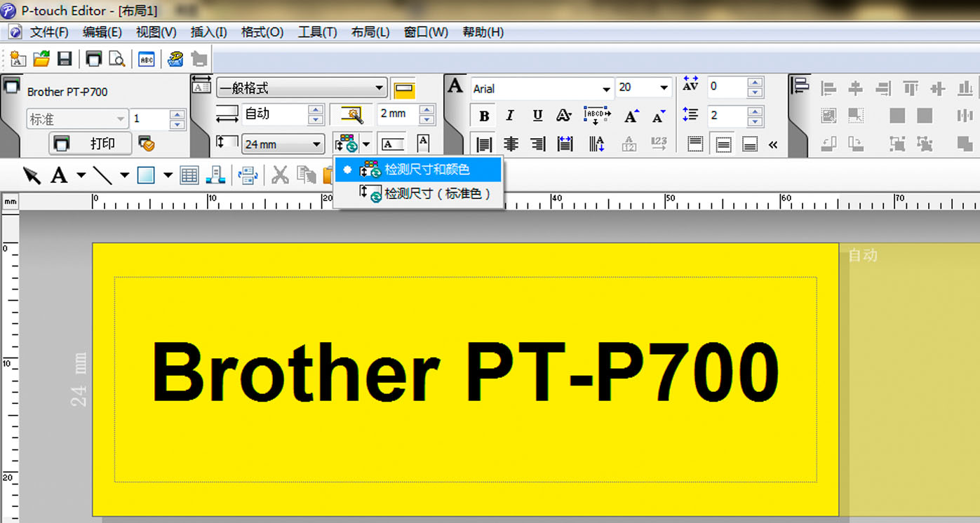Click the text effects outlined A icon
This screenshot has width=980, height=523.
564,116
